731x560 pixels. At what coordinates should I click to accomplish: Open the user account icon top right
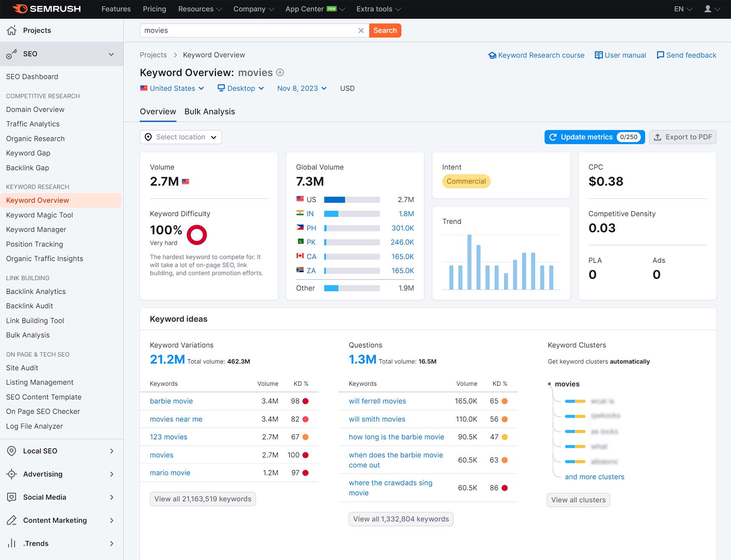pos(708,9)
